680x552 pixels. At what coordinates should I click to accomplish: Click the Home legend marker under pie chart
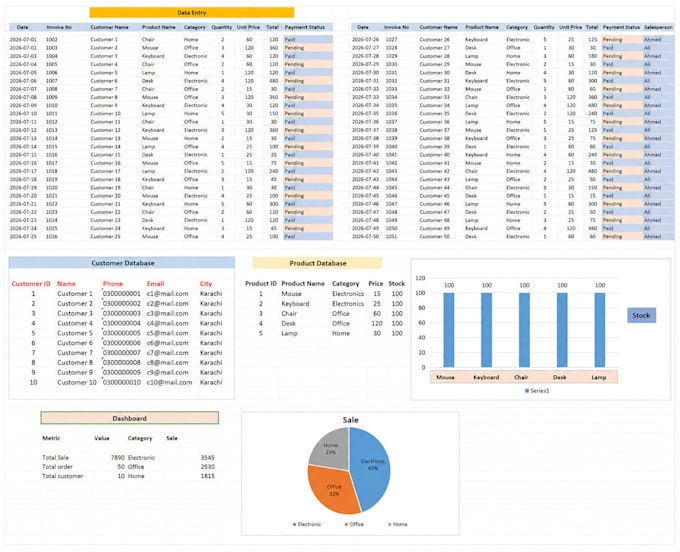click(389, 524)
